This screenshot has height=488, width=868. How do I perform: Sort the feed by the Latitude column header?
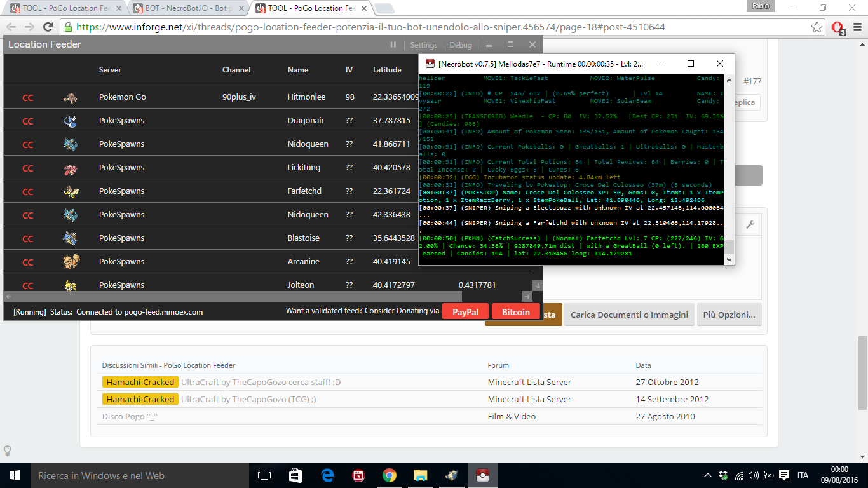click(x=387, y=70)
